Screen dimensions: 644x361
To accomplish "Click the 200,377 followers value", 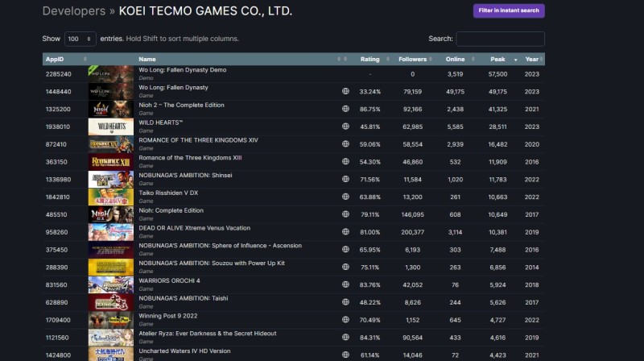I will [x=412, y=232].
